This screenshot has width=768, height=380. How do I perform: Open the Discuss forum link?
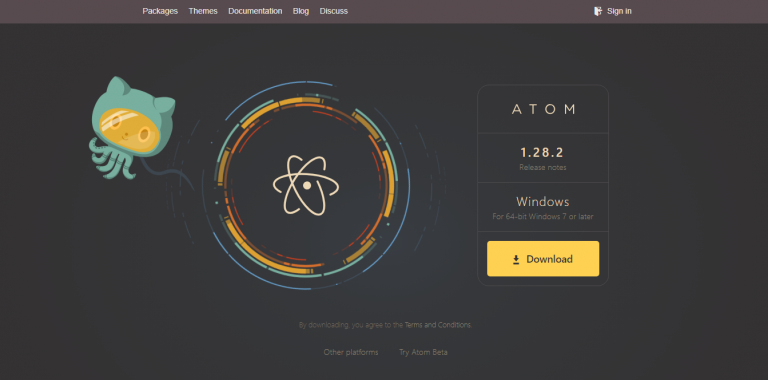click(334, 11)
